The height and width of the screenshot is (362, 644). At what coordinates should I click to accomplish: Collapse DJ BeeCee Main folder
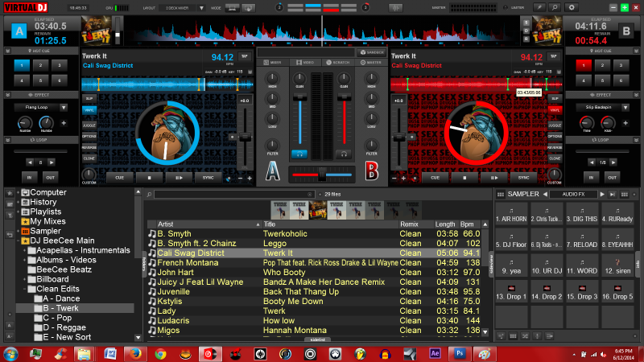coord(18,241)
